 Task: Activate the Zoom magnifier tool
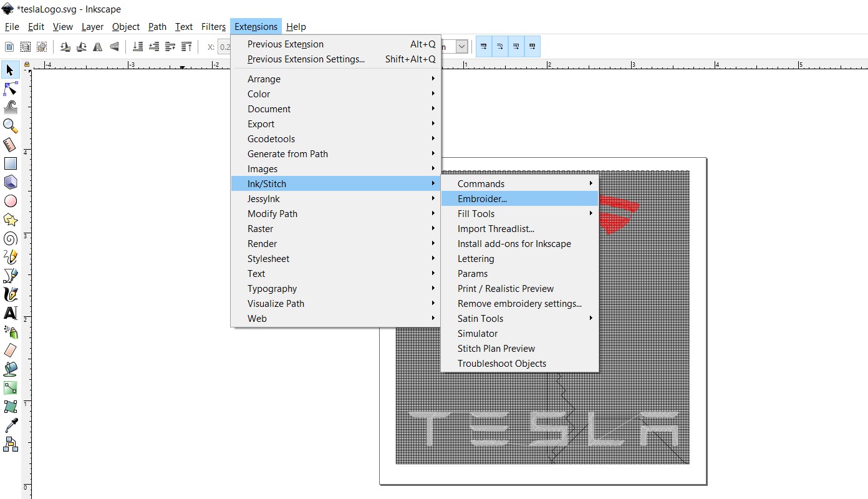[10, 125]
